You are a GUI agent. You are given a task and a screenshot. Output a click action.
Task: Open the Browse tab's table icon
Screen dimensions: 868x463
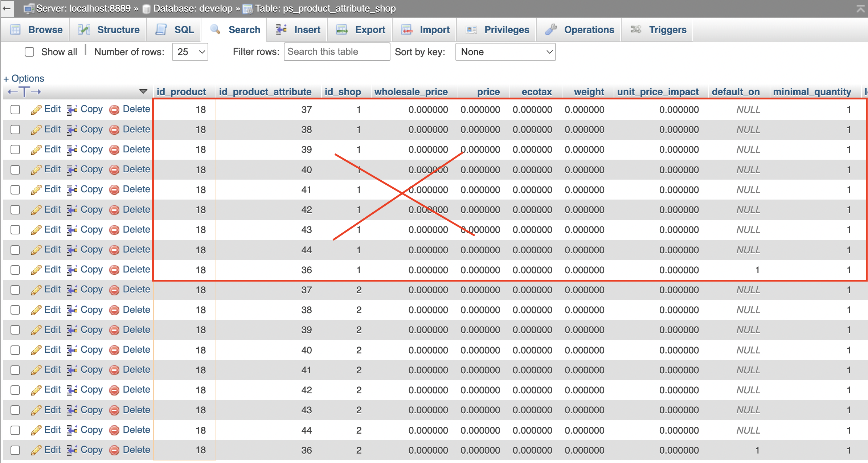[15, 29]
